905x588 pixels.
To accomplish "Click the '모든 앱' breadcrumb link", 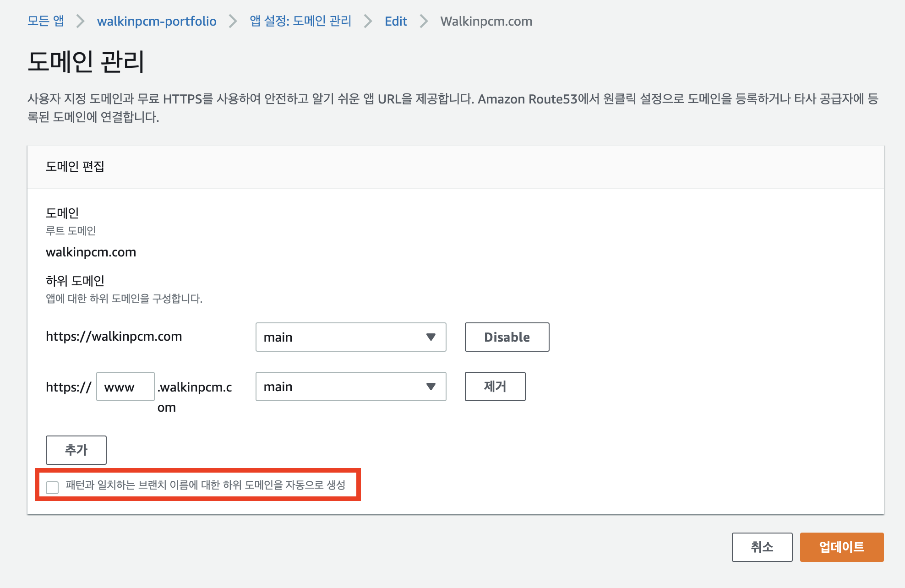I will tap(46, 21).
